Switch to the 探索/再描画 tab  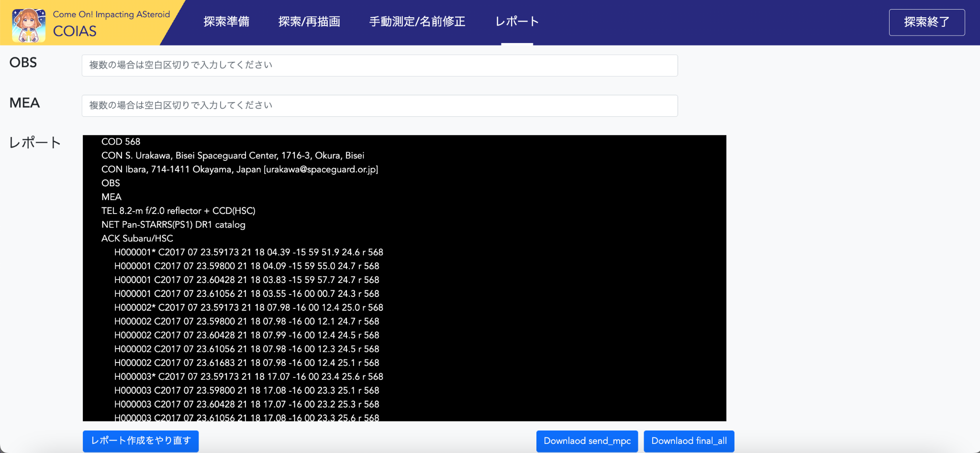(309, 22)
